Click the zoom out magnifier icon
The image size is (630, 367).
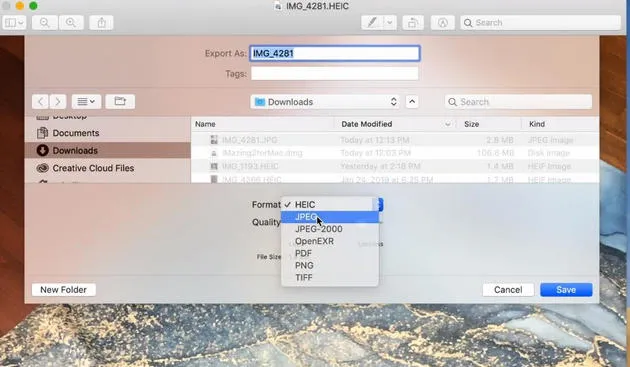[44, 23]
